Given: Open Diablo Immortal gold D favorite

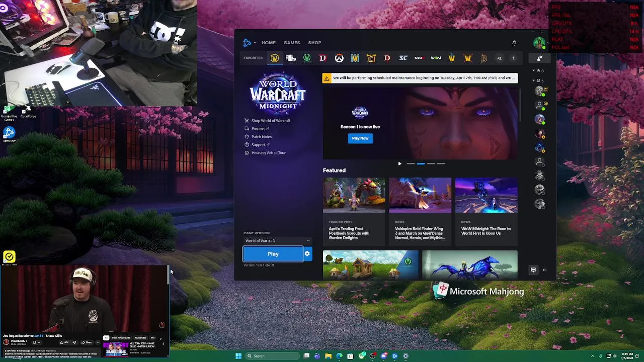Looking at the screenshot, I should tap(484, 58).
